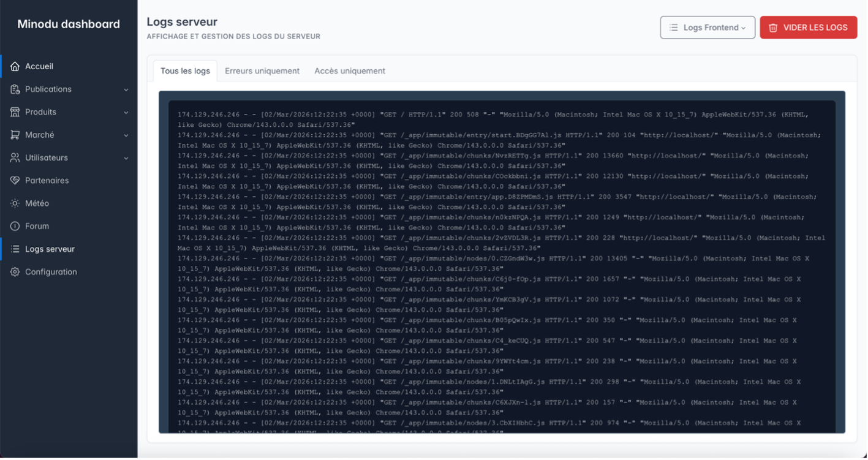Click the log line for C6j0-fOp.js
The height and width of the screenshot is (460, 868).
point(489,284)
